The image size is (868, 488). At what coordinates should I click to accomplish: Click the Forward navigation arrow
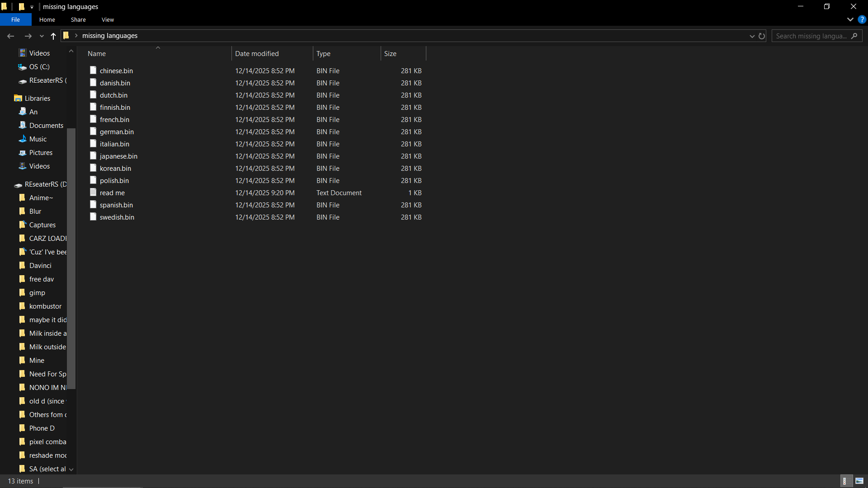28,36
